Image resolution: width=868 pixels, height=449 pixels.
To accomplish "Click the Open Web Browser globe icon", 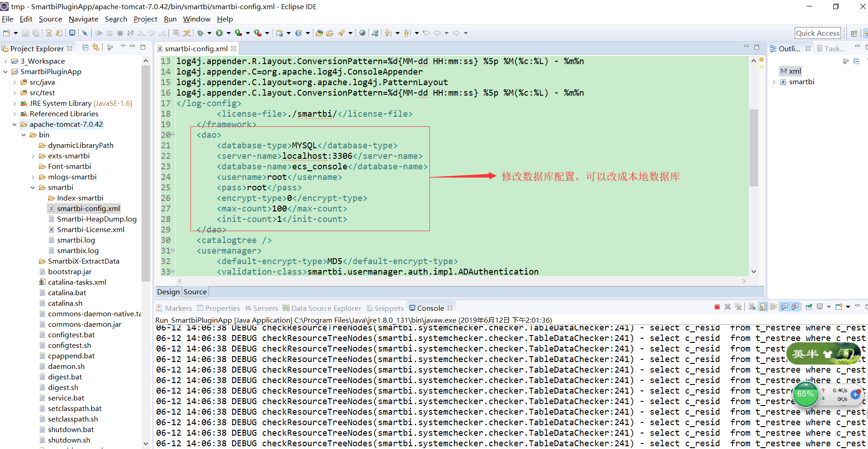I will tap(363, 33).
